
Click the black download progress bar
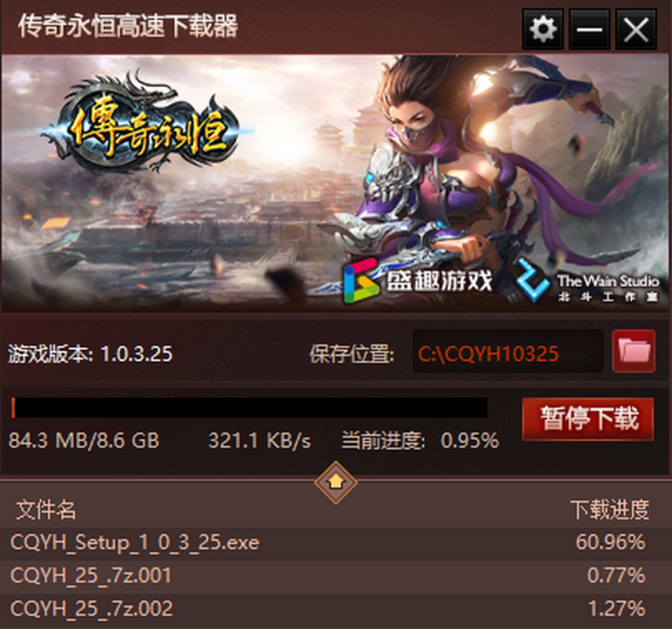coord(249,408)
